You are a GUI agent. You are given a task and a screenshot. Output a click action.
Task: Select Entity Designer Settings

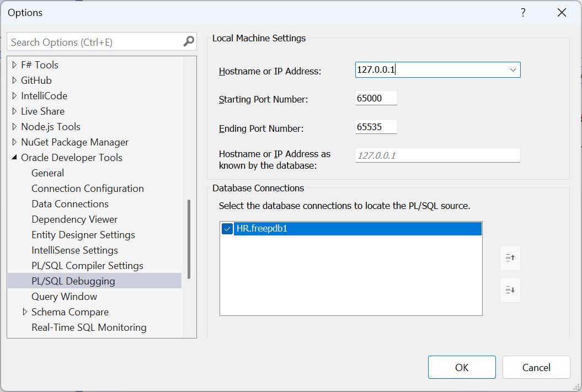83,234
